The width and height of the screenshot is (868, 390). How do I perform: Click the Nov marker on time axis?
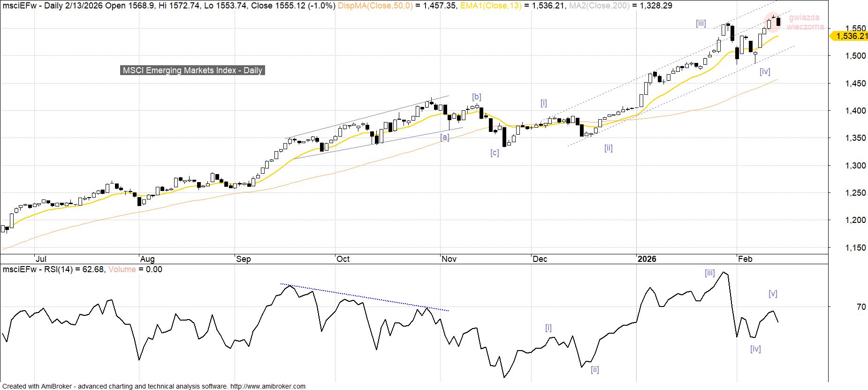point(449,259)
